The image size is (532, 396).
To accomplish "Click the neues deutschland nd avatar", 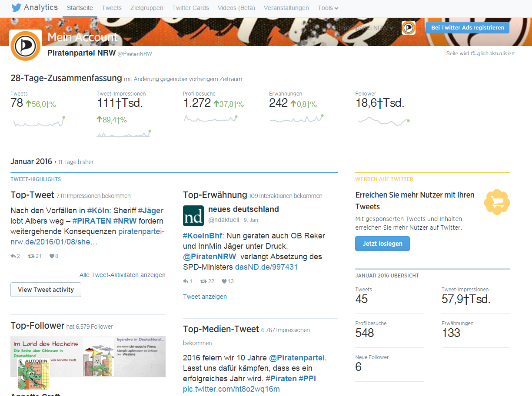I will tap(193, 216).
